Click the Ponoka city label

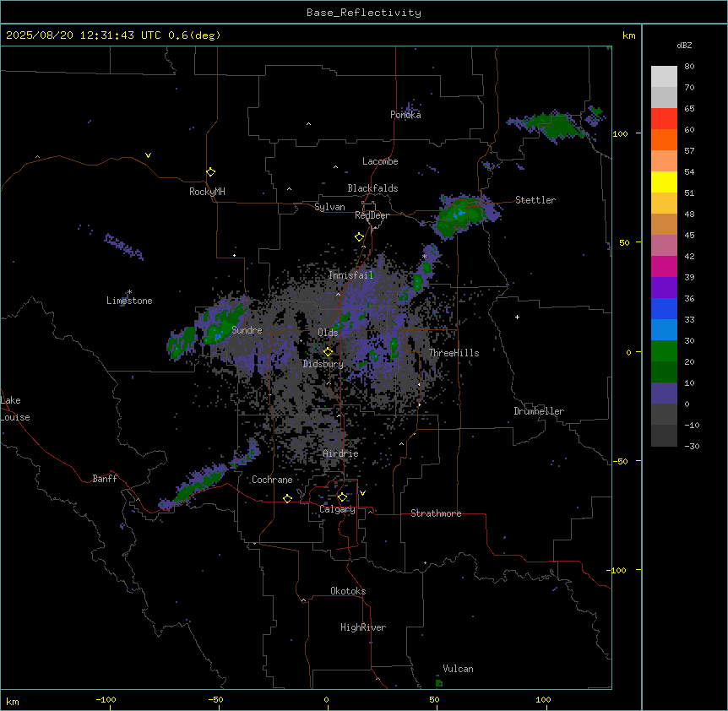click(405, 115)
